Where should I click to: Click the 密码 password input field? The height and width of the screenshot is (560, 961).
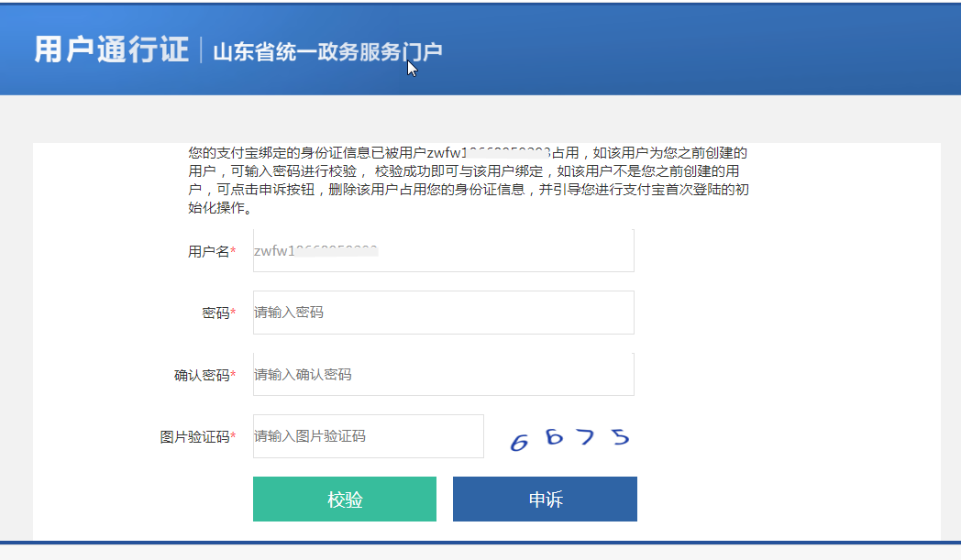[x=443, y=312]
